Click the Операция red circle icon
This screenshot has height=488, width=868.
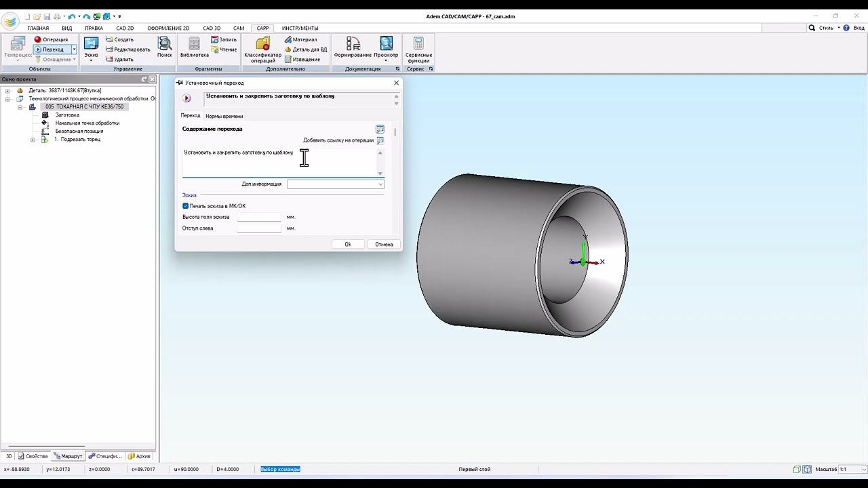tap(38, 39)
